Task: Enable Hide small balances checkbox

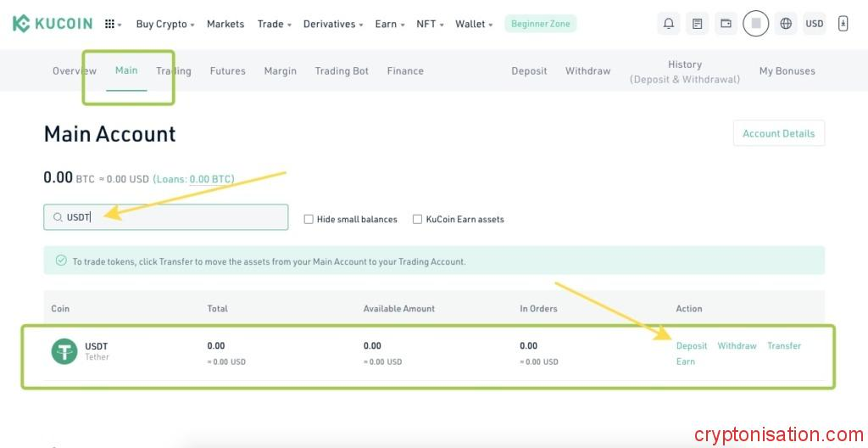Action: (309, 219)
